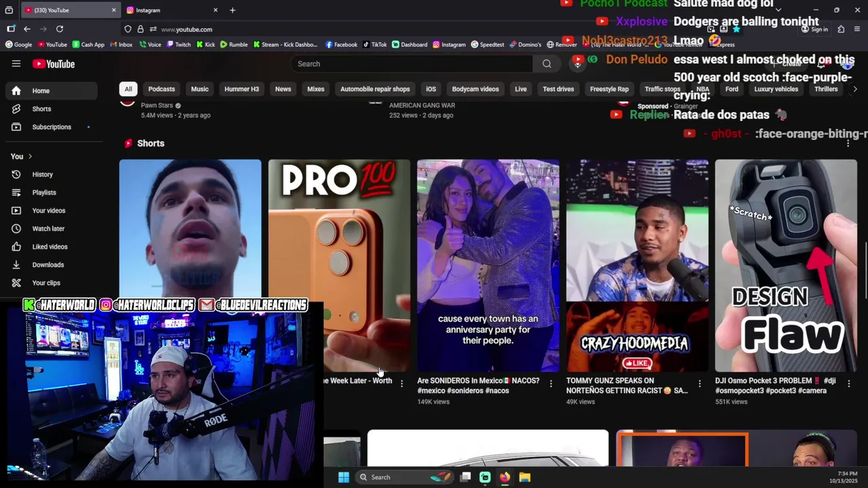Open Shorts in the sidebar
Image resolution: width=868 pixels, height=488 pixels.
[x=52, y=108]
